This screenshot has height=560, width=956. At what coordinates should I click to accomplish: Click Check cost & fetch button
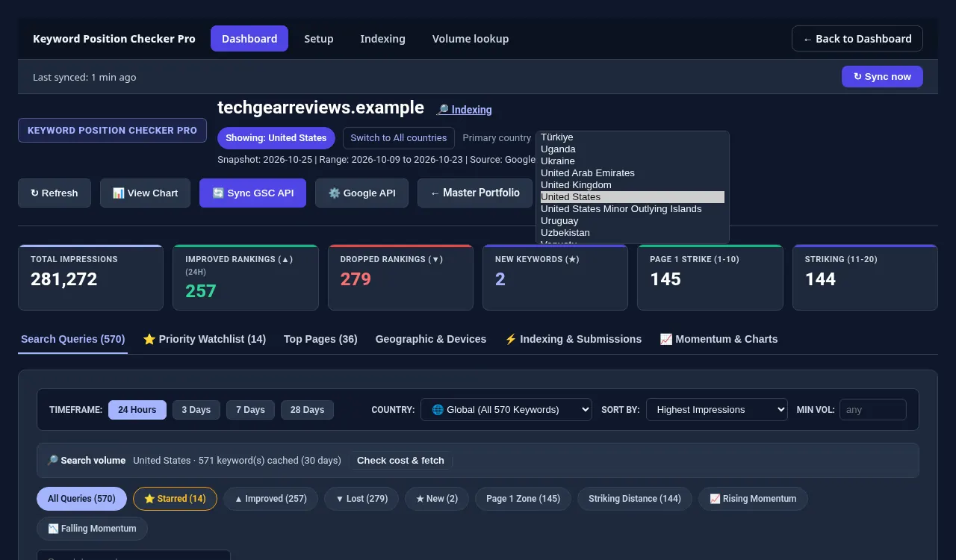tap(400, 461)
